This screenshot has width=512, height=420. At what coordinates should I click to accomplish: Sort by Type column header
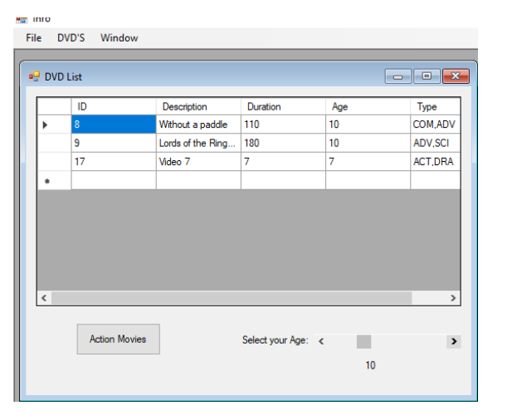(436, 106)
